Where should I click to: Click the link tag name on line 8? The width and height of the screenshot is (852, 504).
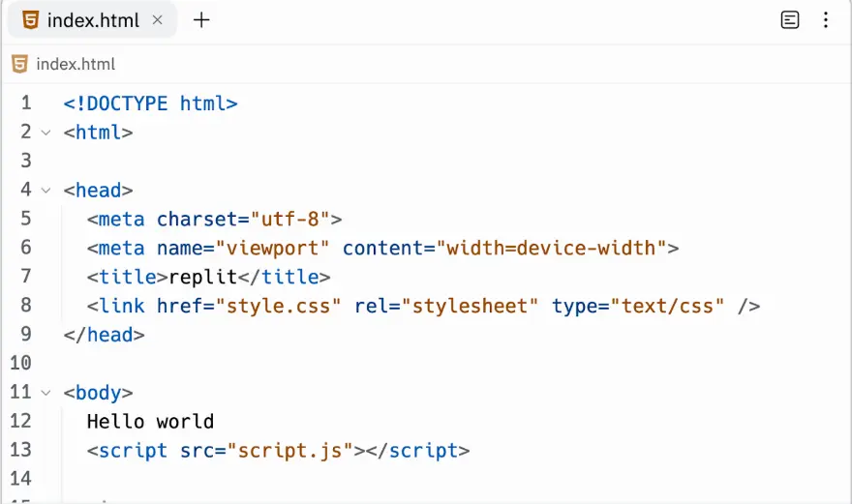(122, 307)
